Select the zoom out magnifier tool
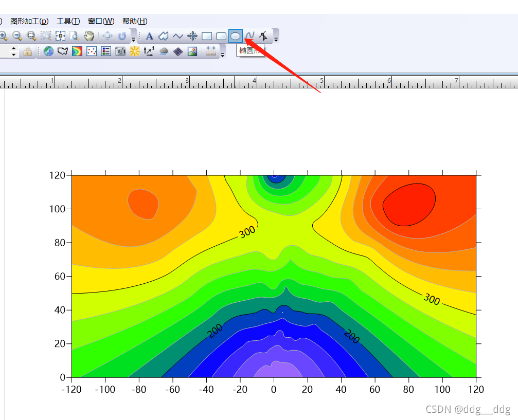This screenshot has width=518, height=420. (x=17, y=35)
